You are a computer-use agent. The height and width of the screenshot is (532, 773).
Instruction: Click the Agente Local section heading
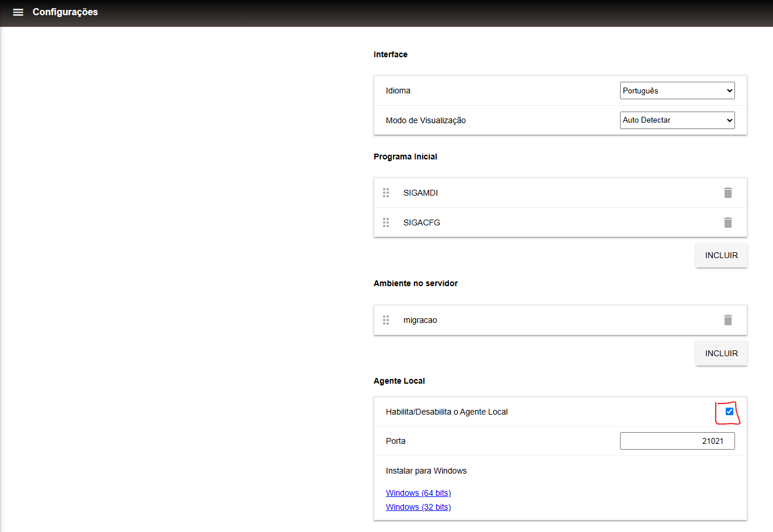coord(399,381)
